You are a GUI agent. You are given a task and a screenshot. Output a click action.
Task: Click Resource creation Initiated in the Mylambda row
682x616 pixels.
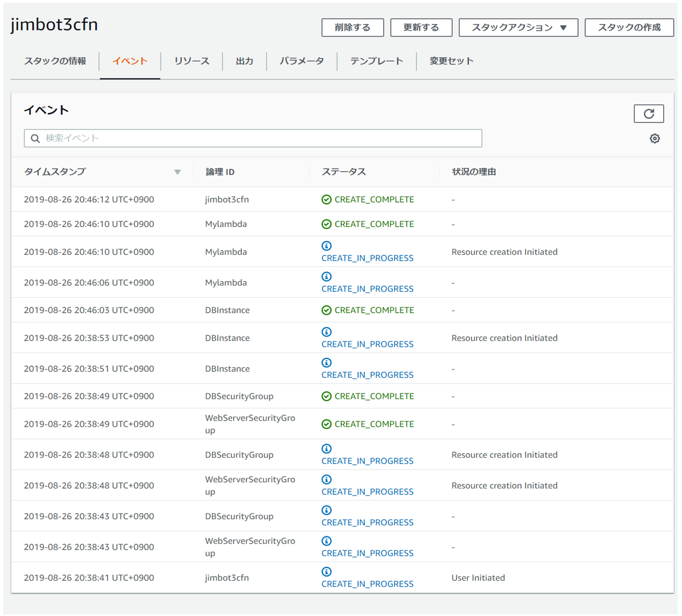505,252
